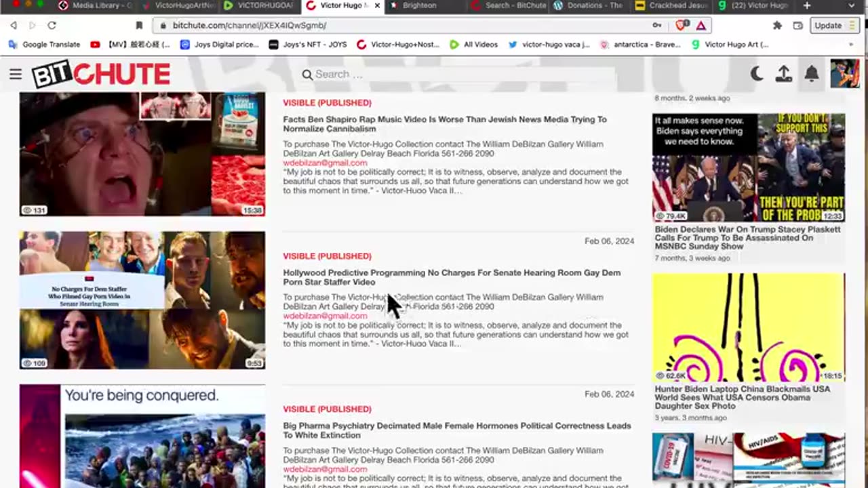The width and height of the screenshot is (868, 488).
Task: Open the browser extensions puzzle icon
Action: [x=778, y=25]
